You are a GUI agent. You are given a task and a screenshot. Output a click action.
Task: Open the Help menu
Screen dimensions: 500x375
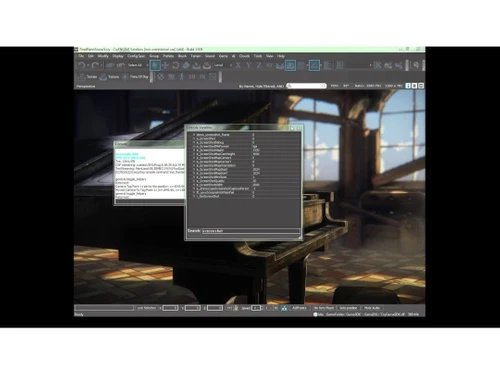tap(281, 56)
